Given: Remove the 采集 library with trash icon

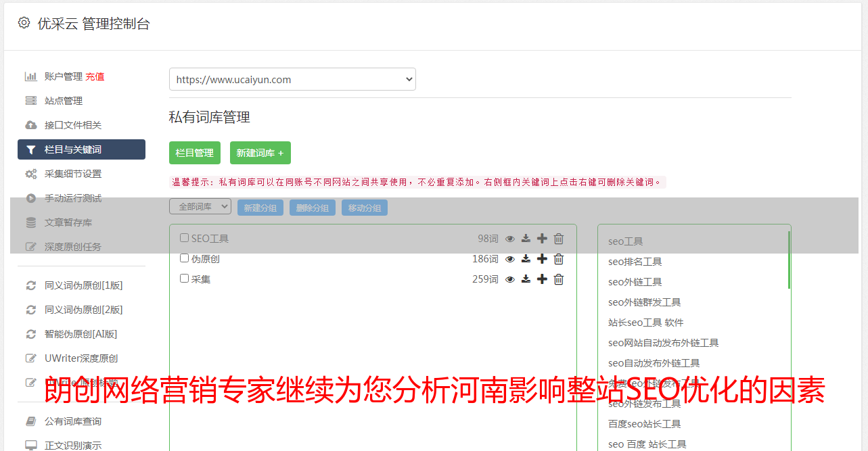Looking at the screenshot, I should pos(559,279).
